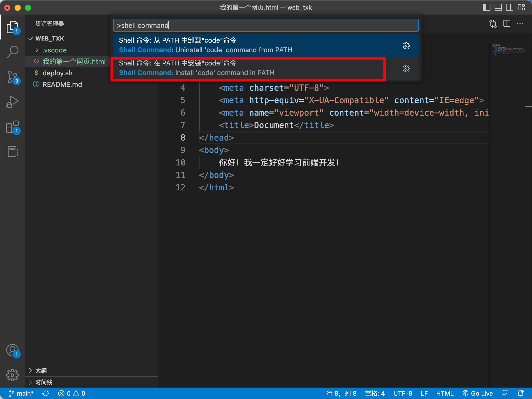
Task: Click gear for Install 'code' command
Action: click(406, 69)
